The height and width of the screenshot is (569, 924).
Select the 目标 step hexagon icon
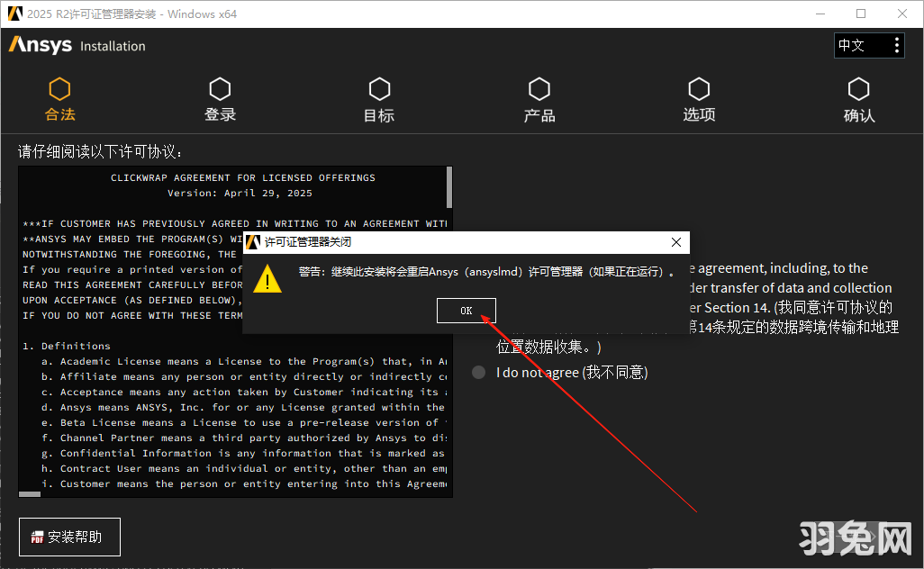tap(379, 89)
